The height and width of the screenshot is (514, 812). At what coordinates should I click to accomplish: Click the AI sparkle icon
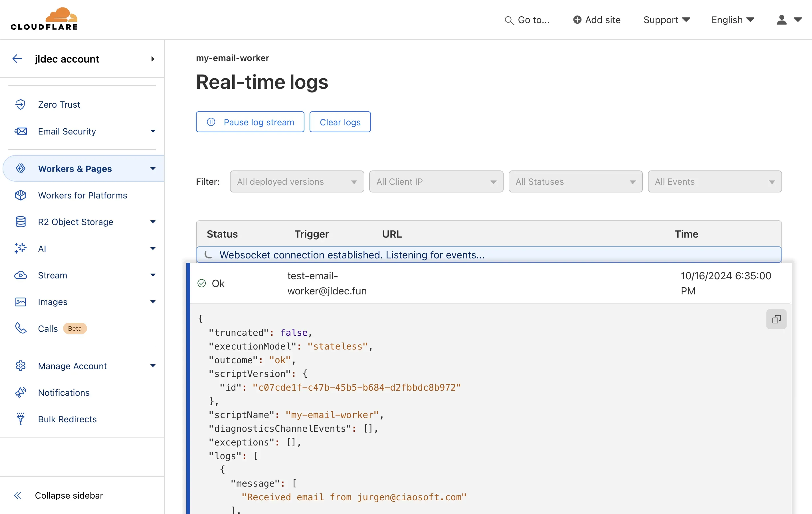(21, 248)
